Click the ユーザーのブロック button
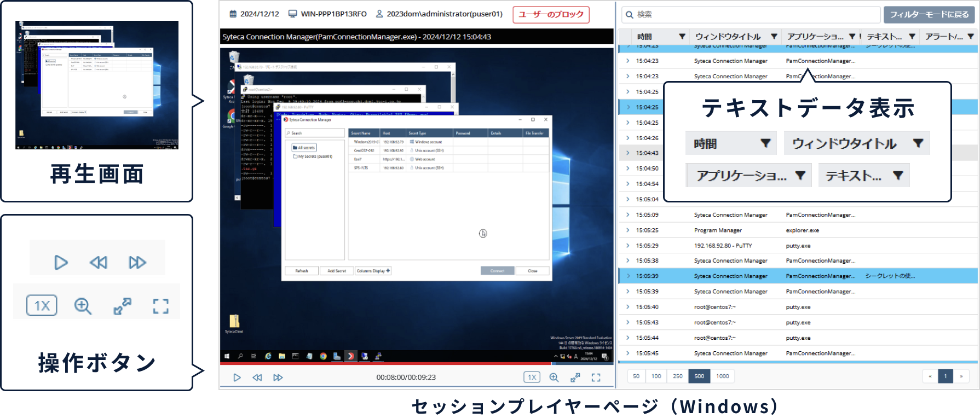This screenshot has height=418, width=980. [x=551, y=14]
